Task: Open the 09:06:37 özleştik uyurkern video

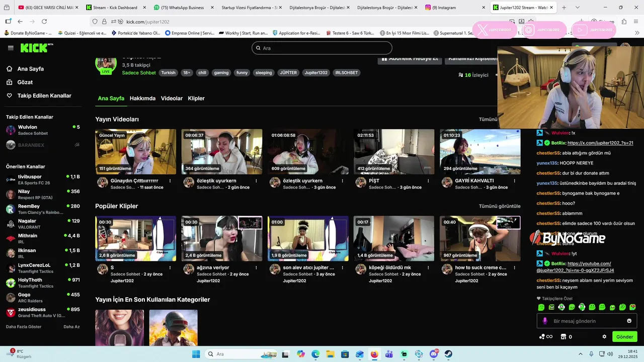Action: (221, 152)
